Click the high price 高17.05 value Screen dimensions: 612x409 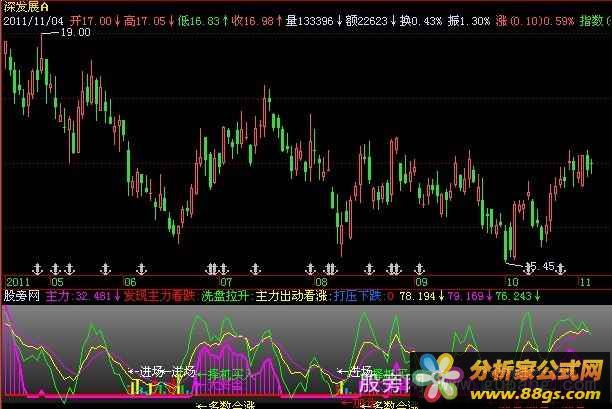144,21
